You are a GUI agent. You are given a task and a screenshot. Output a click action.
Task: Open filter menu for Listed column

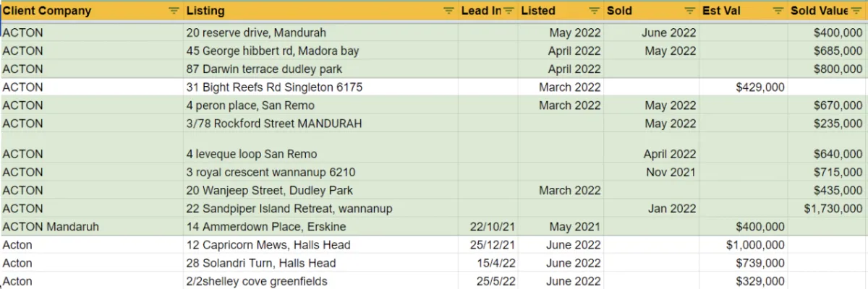point(595,11)
